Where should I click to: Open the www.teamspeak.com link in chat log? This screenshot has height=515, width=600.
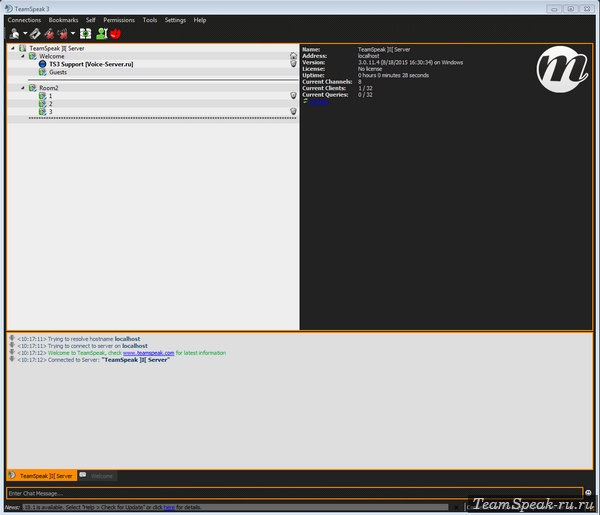click(x=148, y=353)
